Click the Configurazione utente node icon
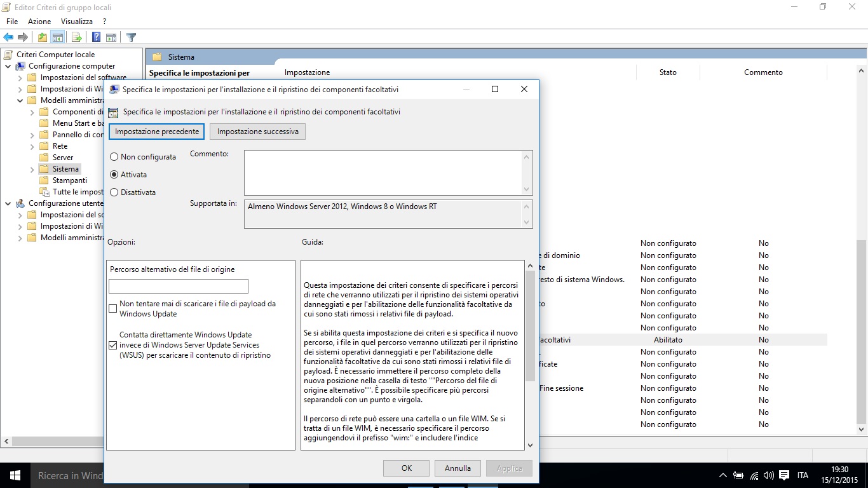The width and height of the screenshot is (868, 488). [21, 203]
